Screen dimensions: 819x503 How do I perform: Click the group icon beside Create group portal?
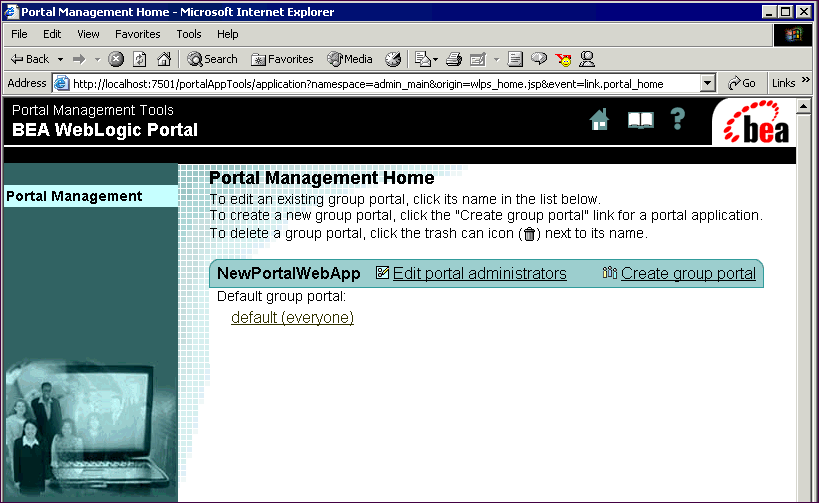coord(610,273)
